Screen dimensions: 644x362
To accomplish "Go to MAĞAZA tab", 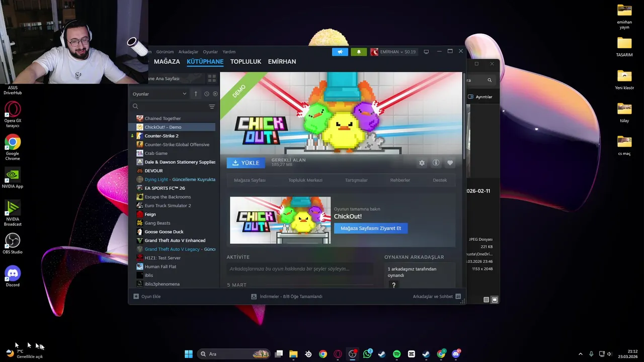I will [x=167, y=61].
